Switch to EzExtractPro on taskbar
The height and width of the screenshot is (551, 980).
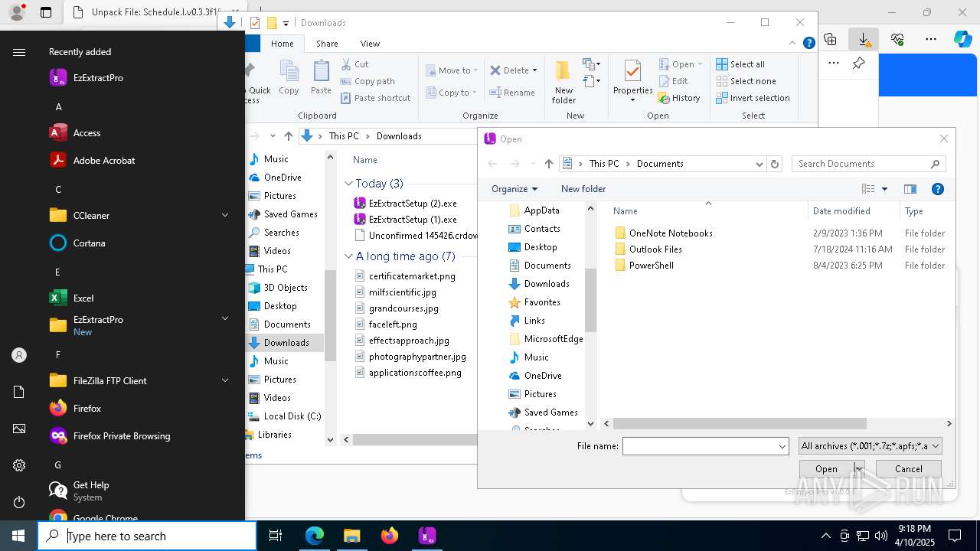[x=426, y=536]
